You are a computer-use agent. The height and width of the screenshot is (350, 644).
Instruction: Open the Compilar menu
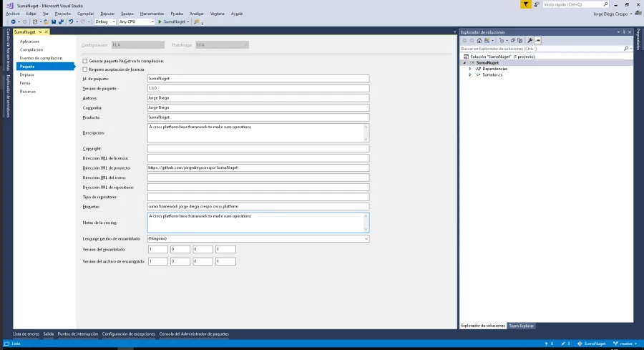click(x=85, y=14)
